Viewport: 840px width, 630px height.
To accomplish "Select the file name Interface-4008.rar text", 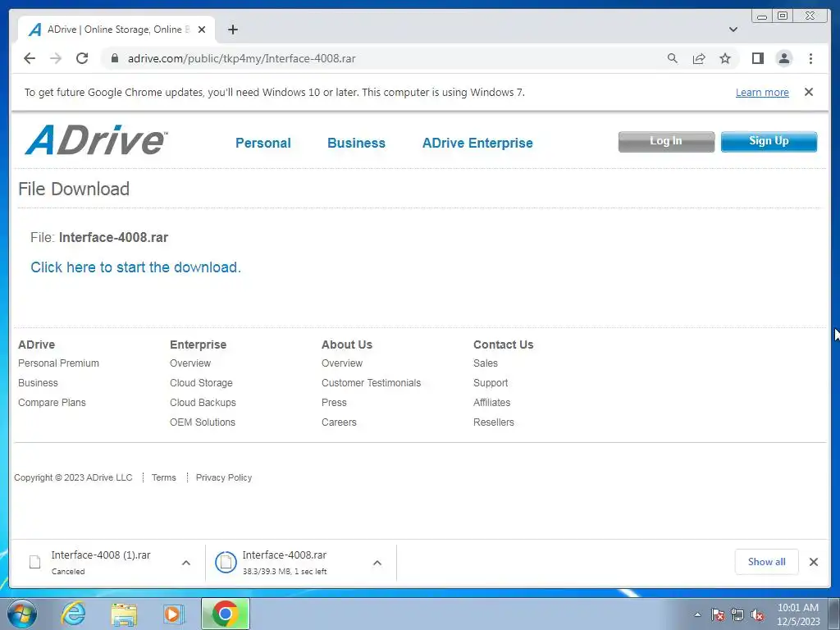I will (x=113, y=237).
